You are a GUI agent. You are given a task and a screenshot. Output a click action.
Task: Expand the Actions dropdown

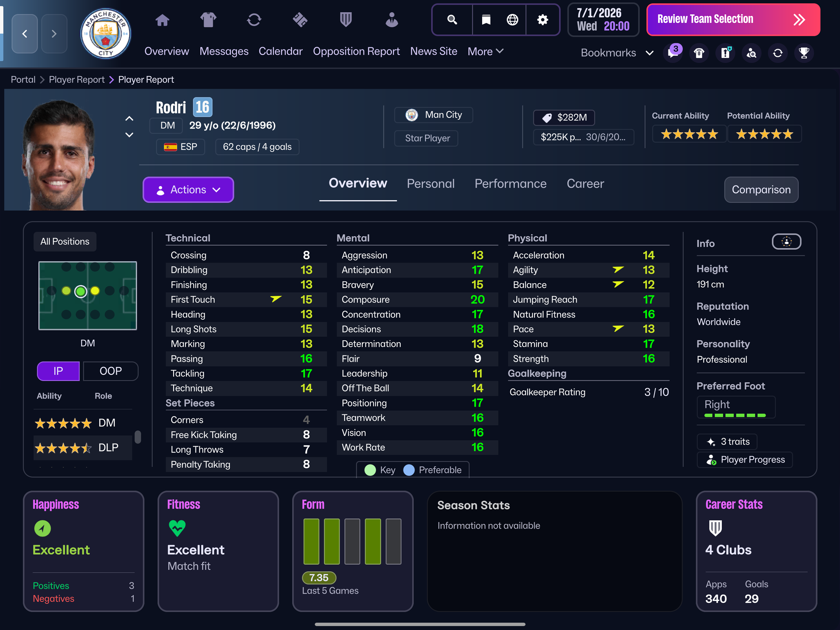[x=188, y=189]
